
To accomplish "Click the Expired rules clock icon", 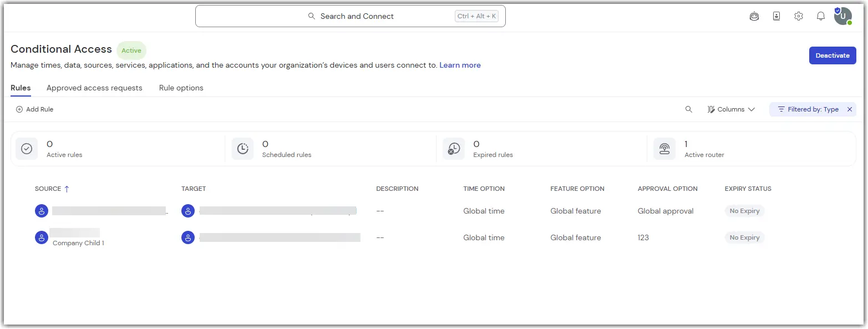I will click(x=454, y=149).
